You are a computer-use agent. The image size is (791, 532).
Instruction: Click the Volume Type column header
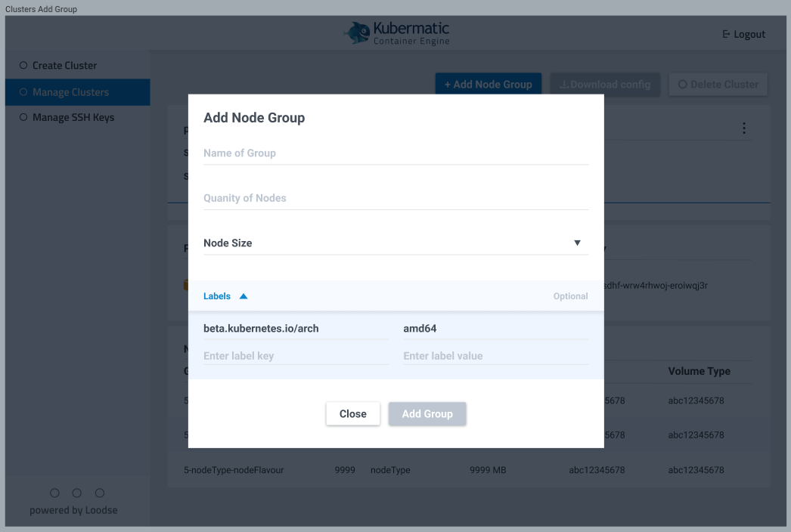pyautogui.click(x=699, y=371)
